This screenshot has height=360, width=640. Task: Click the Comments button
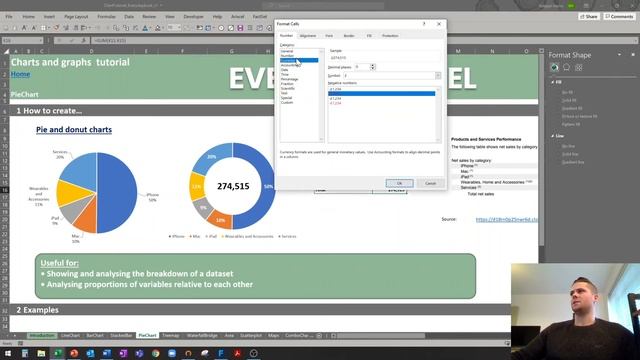tap(619, 17)
